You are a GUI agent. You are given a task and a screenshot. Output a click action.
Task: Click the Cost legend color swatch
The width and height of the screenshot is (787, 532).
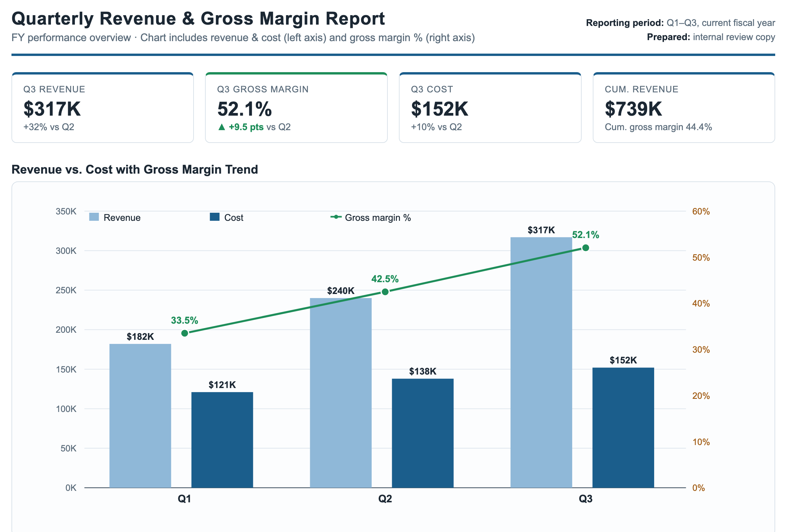(215, 217)
